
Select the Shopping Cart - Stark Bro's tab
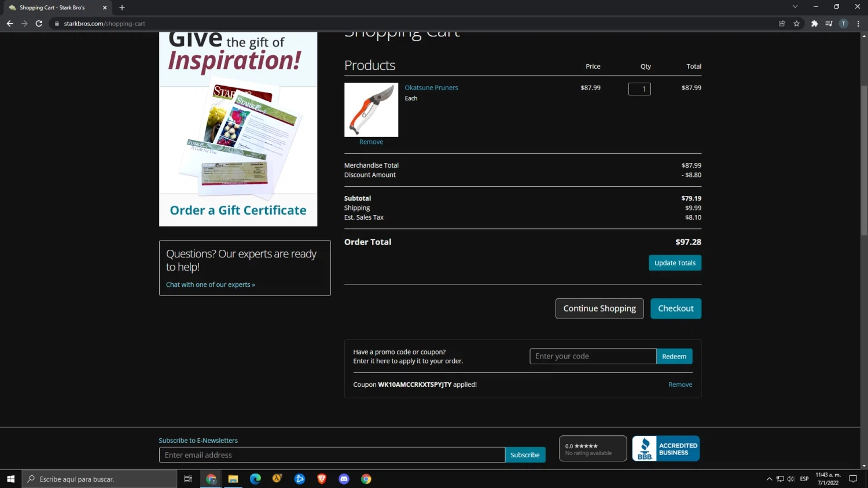point(57,8)
